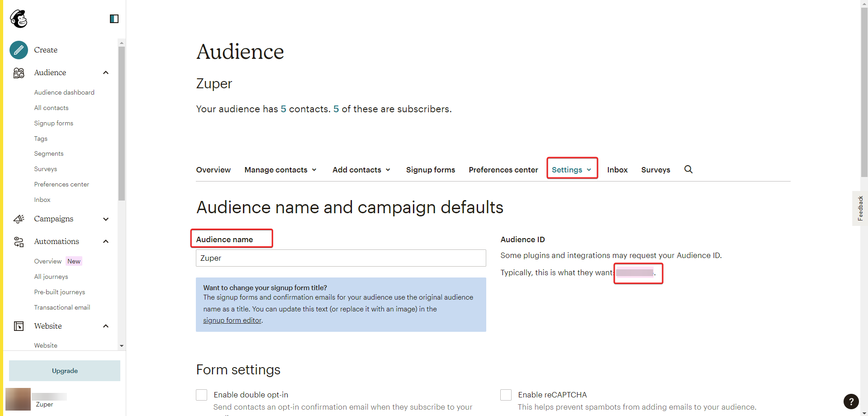
Task: Click the Audience icon in the sidebar
Action: pyautogui.click(x=19, y=73)
